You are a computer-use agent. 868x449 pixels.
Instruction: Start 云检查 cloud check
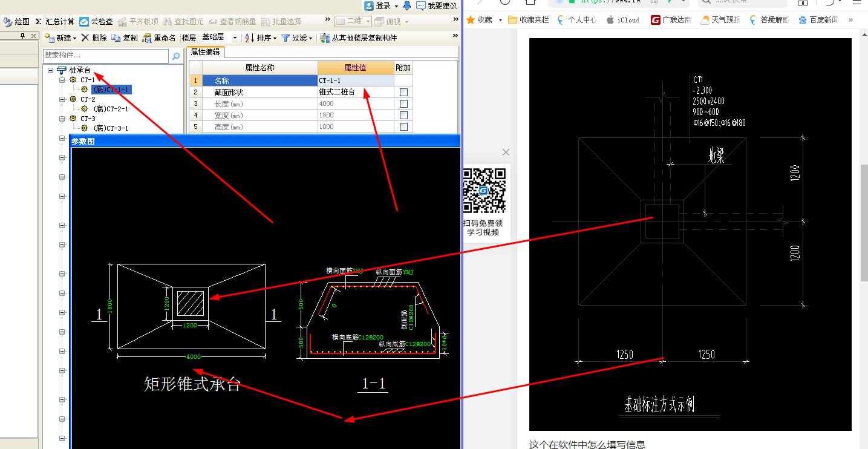tap(96, 21)
